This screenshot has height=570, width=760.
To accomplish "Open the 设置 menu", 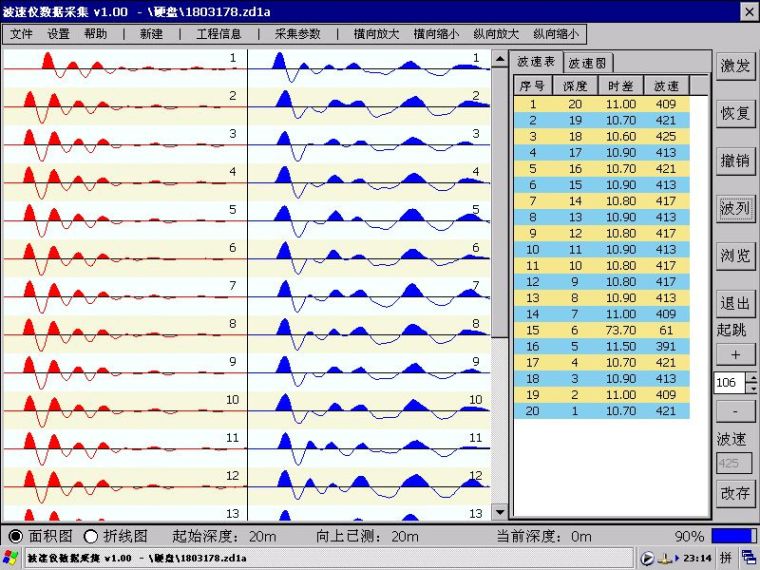I will 59,33.
